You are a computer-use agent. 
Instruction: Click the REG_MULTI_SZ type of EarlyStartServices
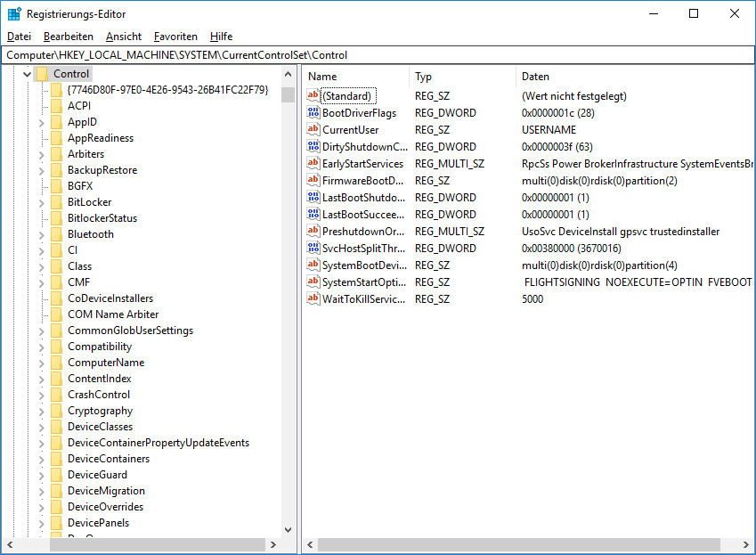450,164
